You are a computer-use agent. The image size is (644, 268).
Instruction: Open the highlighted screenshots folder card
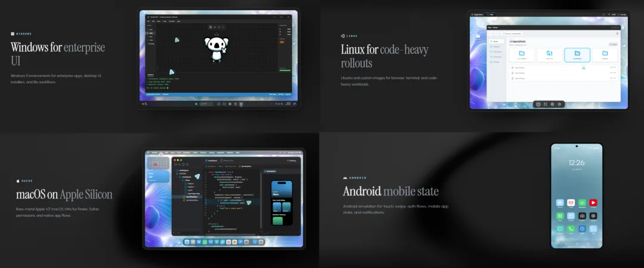coord(577,55)
